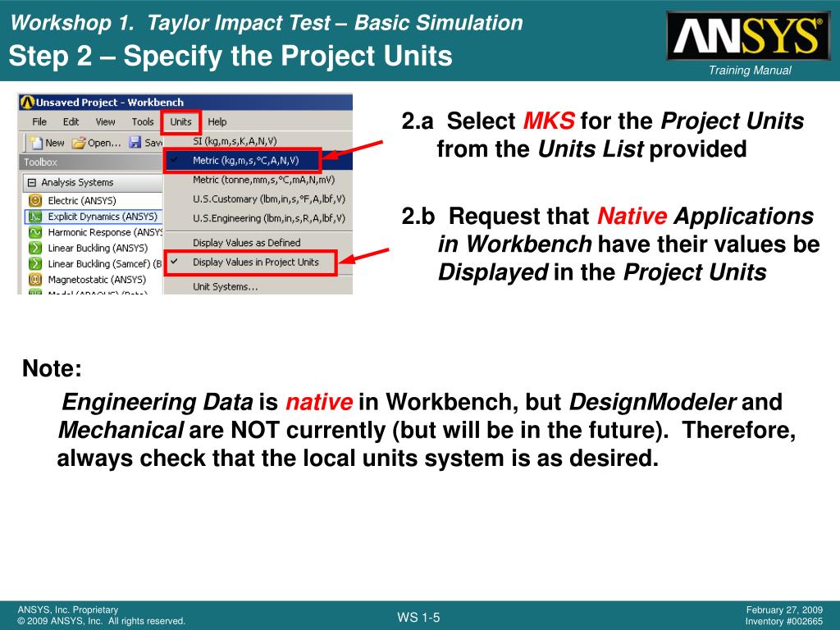The width and height of the screenshot is (840, 630).
Task: Click 'February 27, 2009' date text
Action: [x=784, y=609]
